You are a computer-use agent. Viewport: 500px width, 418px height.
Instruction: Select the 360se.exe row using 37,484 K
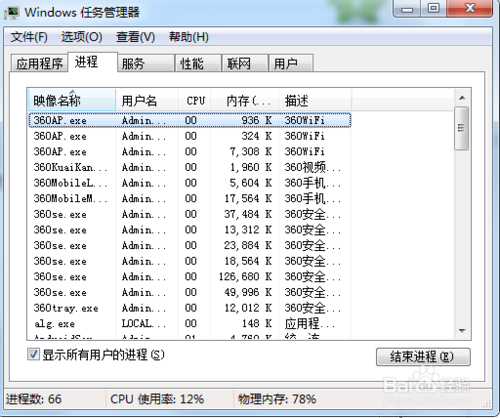190,214
